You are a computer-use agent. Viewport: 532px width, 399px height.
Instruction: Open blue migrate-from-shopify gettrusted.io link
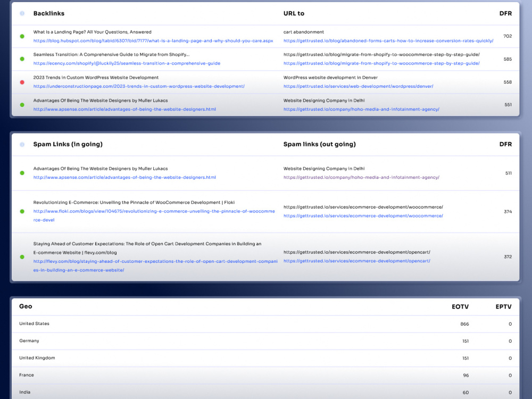coord(381,63)
